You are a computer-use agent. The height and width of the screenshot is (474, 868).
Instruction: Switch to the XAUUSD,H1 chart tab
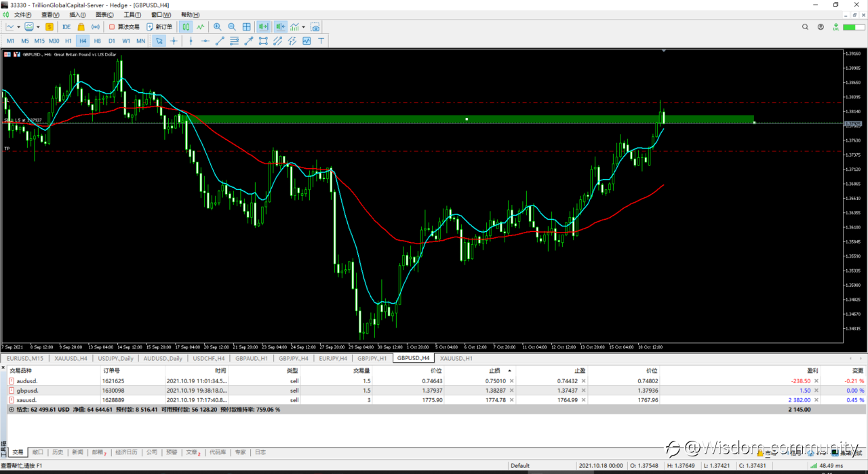coord(456,358)
